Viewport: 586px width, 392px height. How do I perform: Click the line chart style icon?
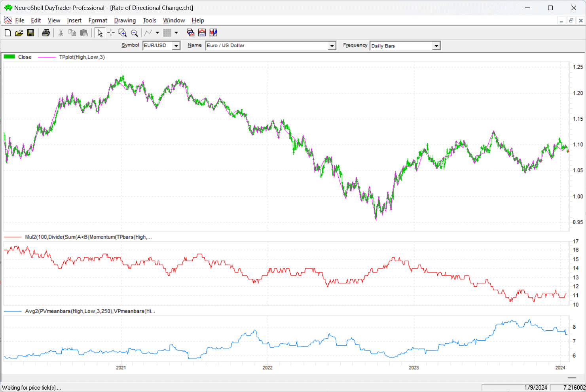[x=148, y=33]
